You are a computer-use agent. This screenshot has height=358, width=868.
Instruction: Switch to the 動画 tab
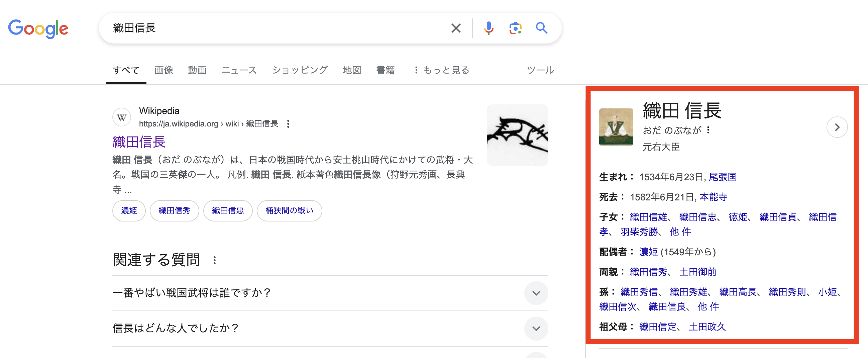[197, 70]
